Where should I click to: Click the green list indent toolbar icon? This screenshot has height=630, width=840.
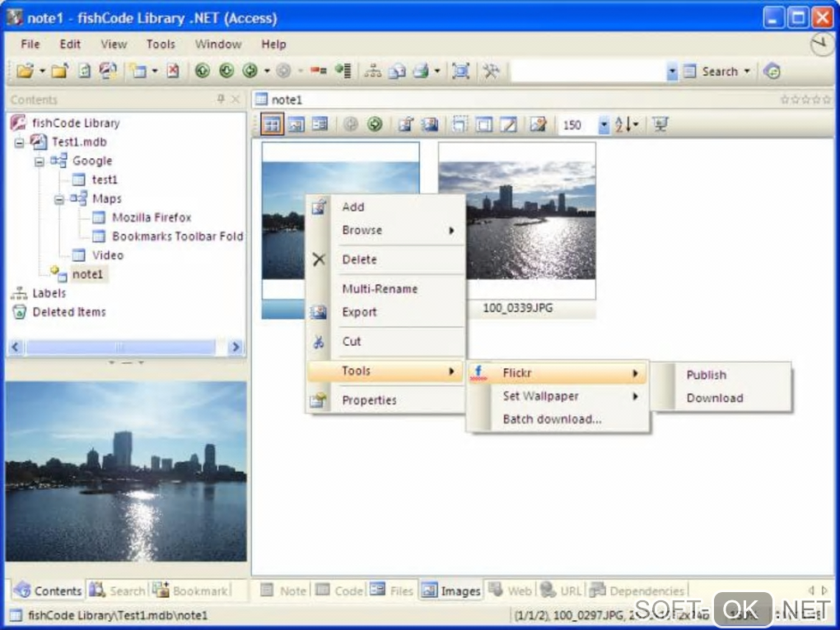tap(343, 71)
